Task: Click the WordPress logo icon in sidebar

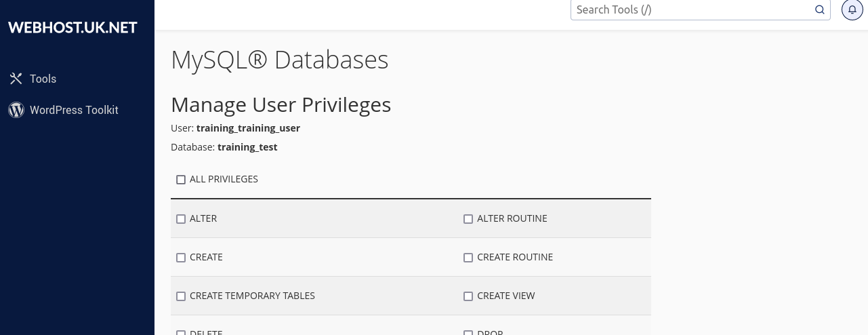Action: point(16,110)
